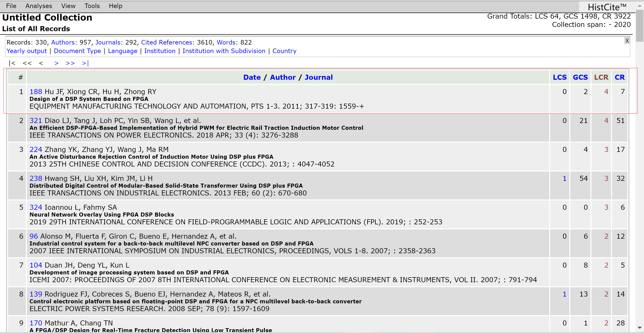Sort records by the LCS column
Viewport: 644px width, 333px height.
(560, 77)
